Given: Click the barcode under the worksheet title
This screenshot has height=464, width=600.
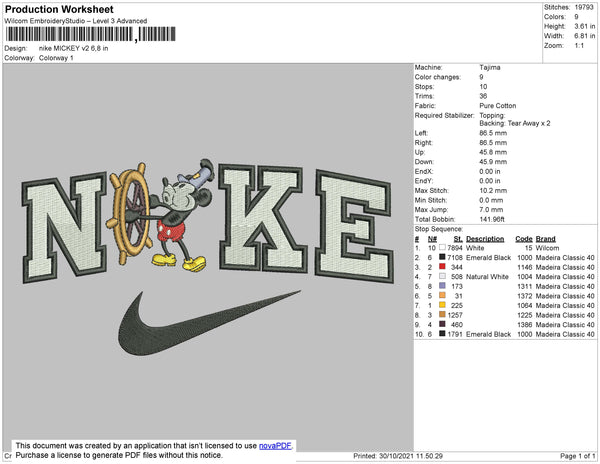Looking at the screenshot, I should click(91, 34).
